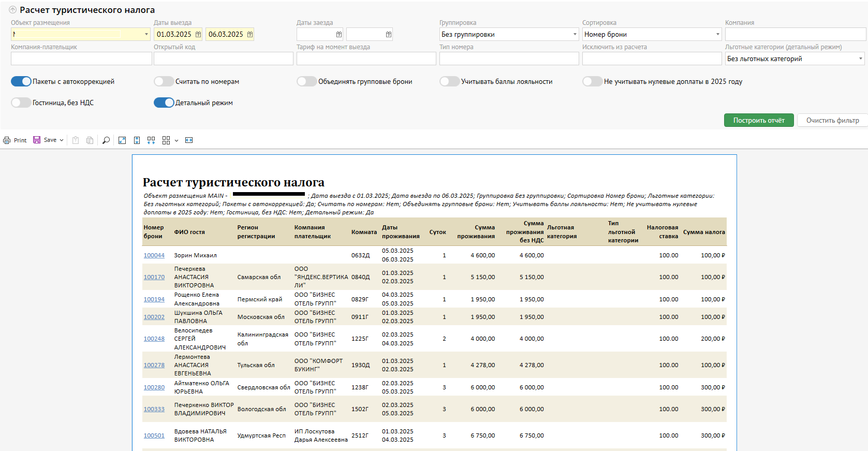
Task: Open calendar picker for start date 01.03.2025
Action: pos(198,34)
